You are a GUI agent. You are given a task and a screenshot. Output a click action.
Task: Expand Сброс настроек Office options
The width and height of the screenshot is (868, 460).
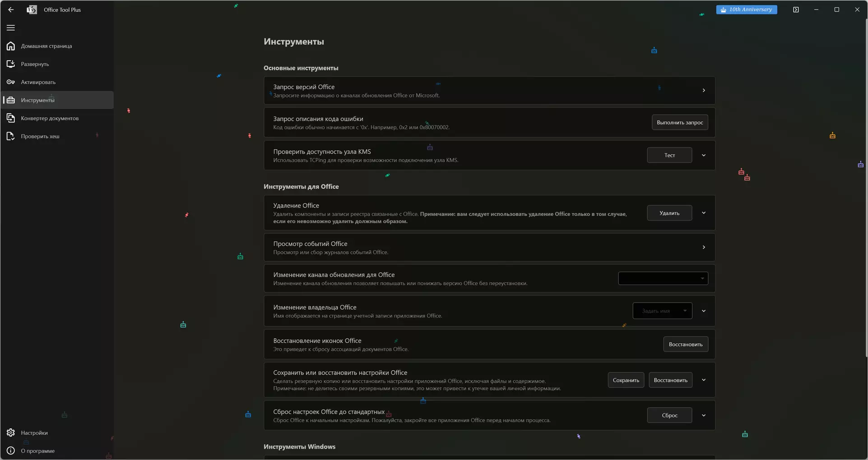point(704,415)
